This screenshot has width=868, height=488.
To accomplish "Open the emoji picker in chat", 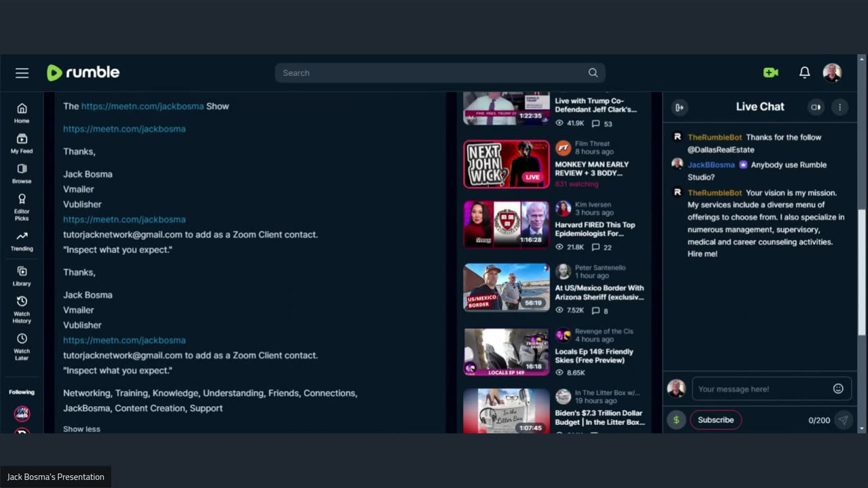I will coord(838,388).
